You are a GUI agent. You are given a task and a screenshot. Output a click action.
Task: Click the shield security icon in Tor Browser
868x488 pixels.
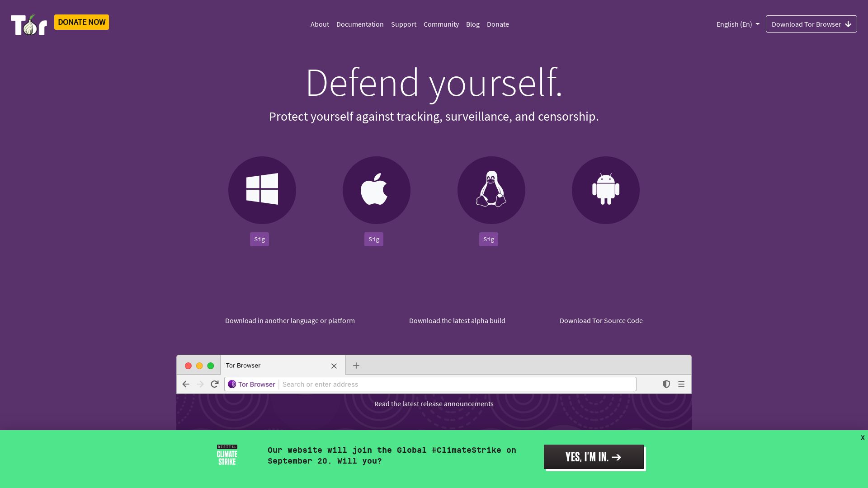pos(666,384)
